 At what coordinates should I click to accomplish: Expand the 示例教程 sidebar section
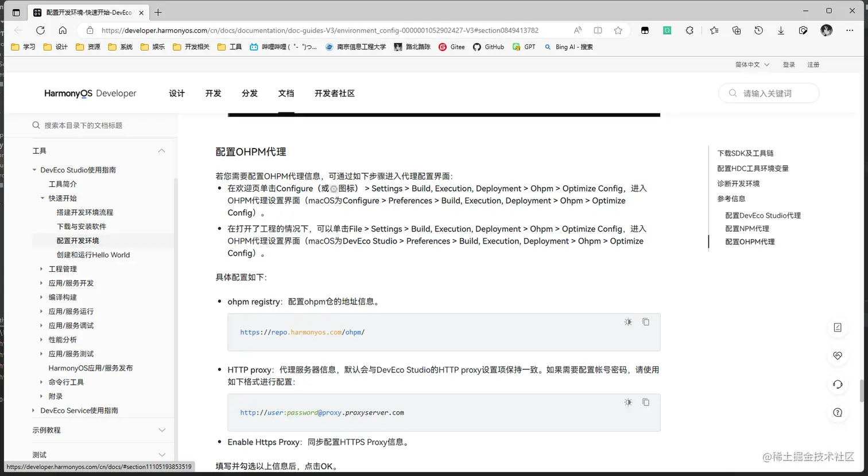[x=162, y=430]
